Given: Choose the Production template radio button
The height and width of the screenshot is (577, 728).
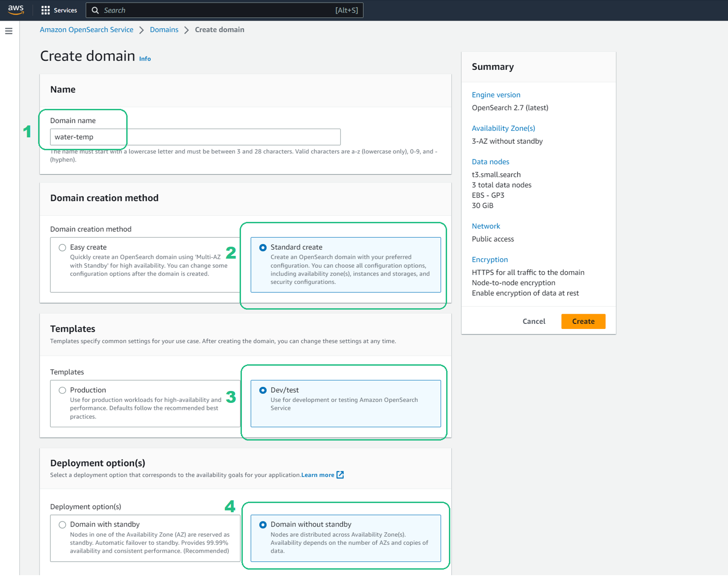Looking at the screenshot, I should [x=62, y=390].
